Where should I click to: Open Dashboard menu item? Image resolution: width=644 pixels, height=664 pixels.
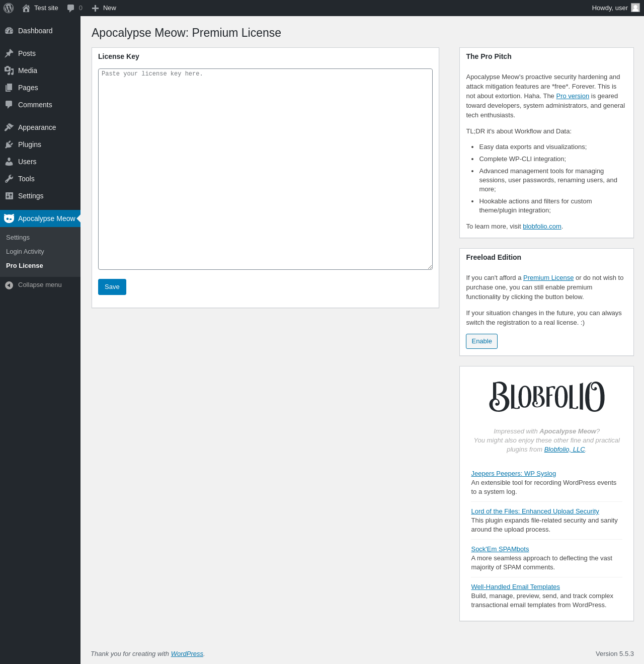35,31
